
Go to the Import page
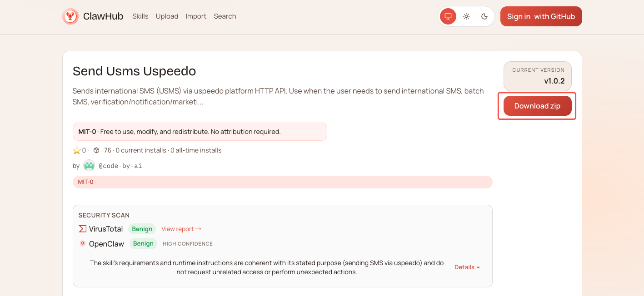(x=196, y=16)
